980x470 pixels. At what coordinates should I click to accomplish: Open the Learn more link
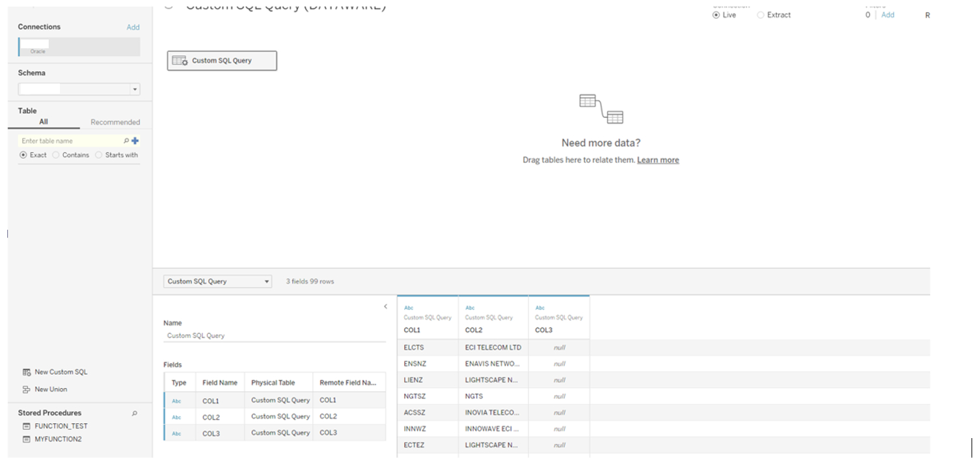(x=658, y=160)
